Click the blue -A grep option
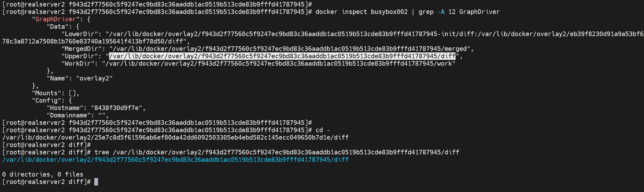644x192 pixels. coord(441,12)
